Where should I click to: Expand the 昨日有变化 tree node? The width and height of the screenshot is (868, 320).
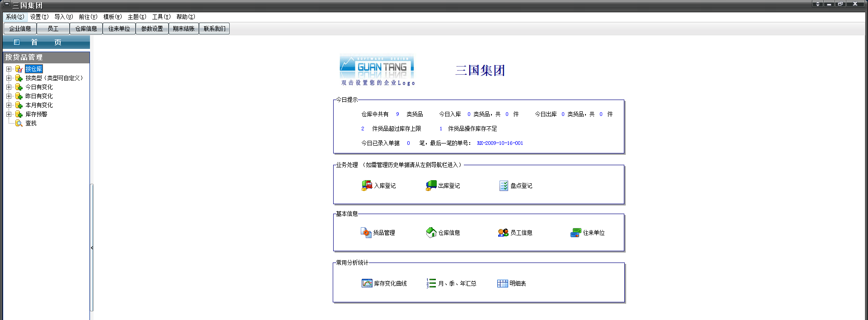pyautogui.click(x=9, y=96)
